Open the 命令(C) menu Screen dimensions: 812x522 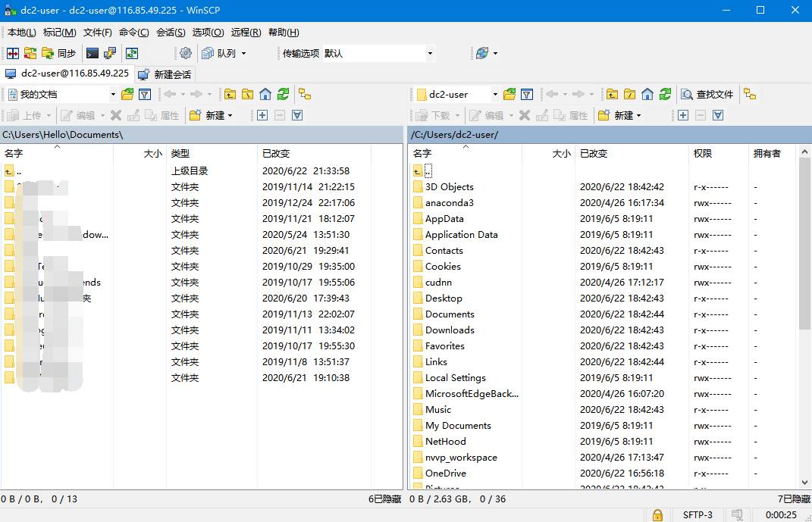pyautogui.click(x=133, y=33)
